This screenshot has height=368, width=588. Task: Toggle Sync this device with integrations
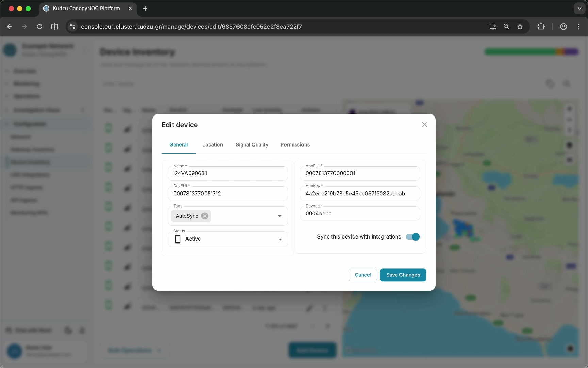coord(412,237)
